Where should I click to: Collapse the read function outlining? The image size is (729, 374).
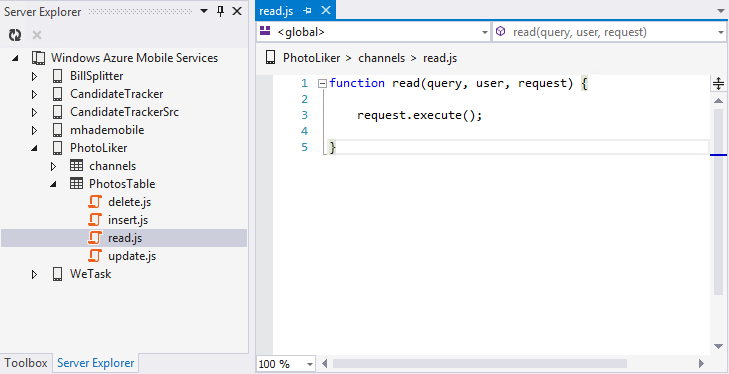[x=322, y=84]
